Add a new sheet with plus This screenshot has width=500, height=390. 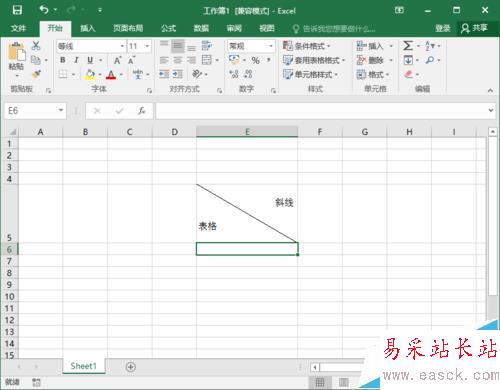pyautogui.click(x=131, y=367)
